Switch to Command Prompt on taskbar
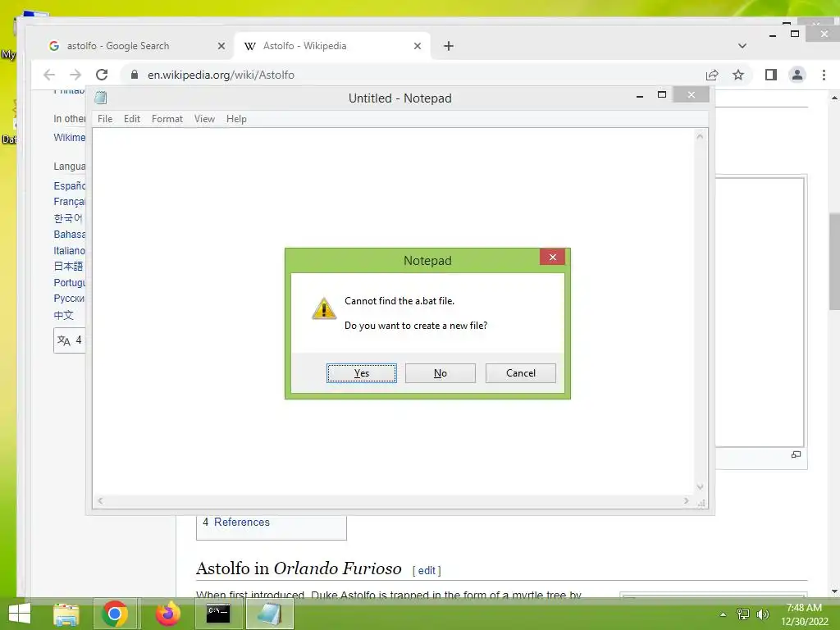The width and height of the screenshot is (840, 630). tap(218, 614)
